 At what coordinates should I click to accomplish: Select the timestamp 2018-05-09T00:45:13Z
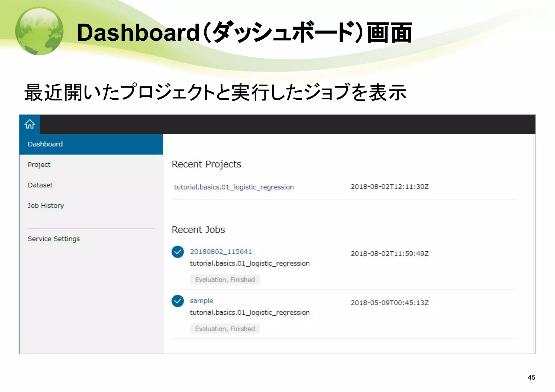(390, 303)
